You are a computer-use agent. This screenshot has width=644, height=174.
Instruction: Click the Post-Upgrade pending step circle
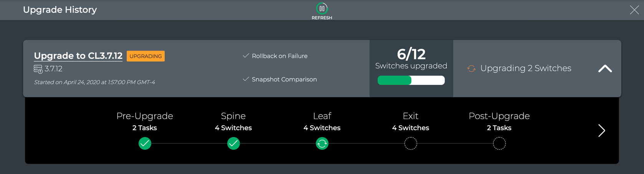[499, 144]
